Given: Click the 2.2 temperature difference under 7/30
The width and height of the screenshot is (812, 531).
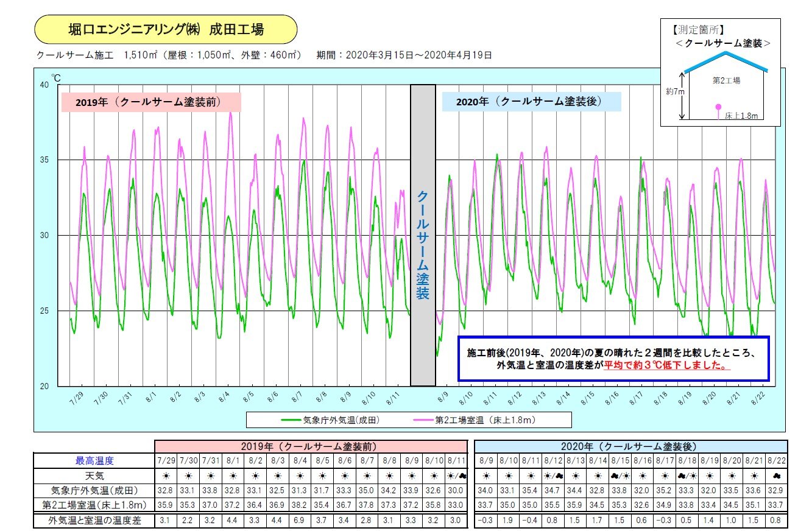Looking at the screenshot, I should 188,521.
